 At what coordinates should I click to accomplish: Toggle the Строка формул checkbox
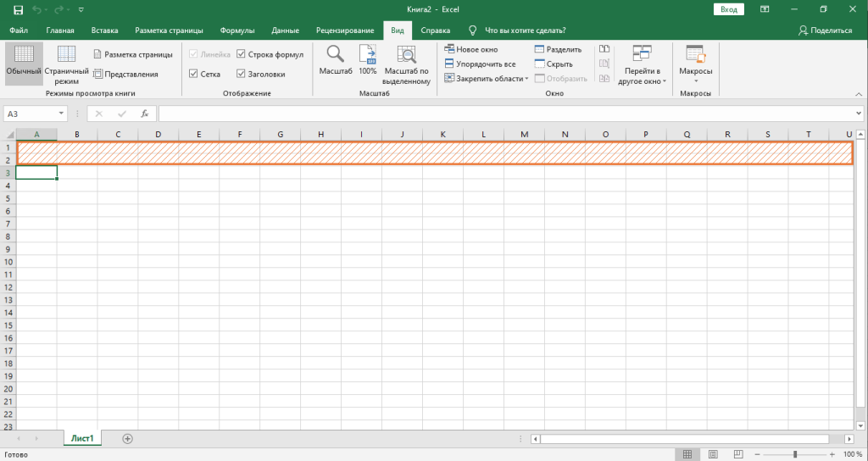tap(241, 54)
